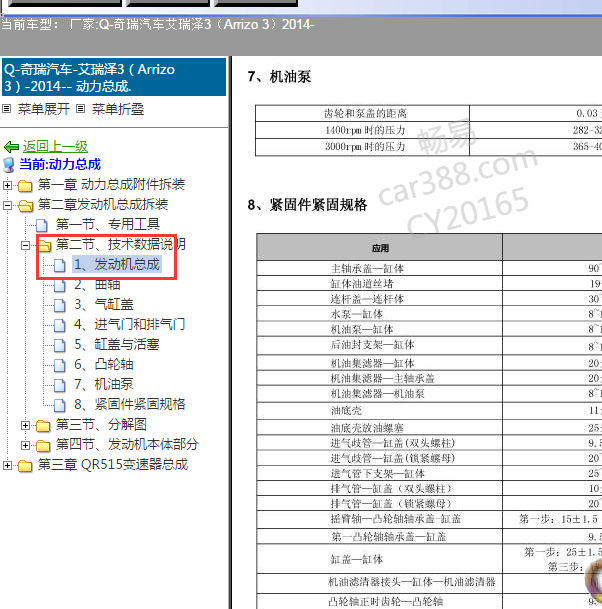
Task: Open 5、缸盖与活塞 page
Action: coord(117,344)
